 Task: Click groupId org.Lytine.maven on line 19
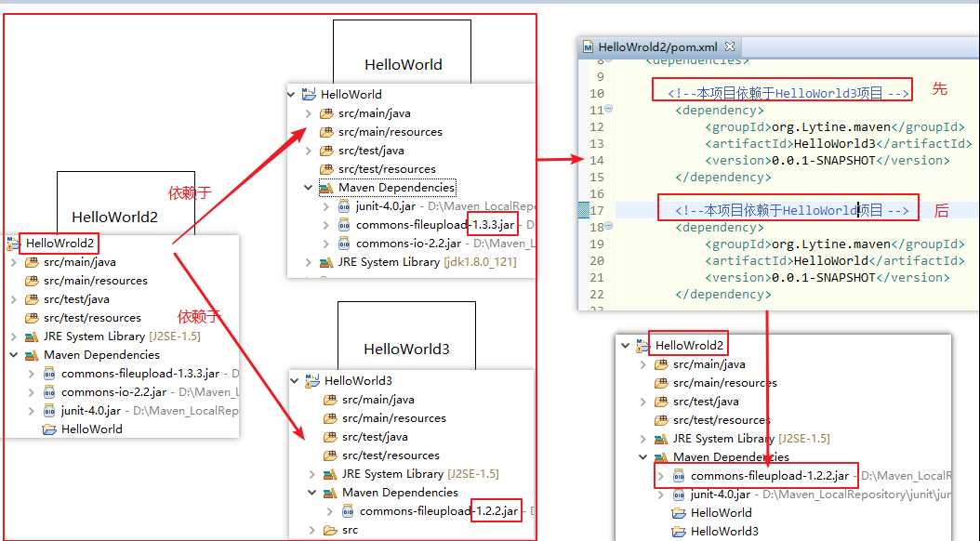tap(831, 244)
